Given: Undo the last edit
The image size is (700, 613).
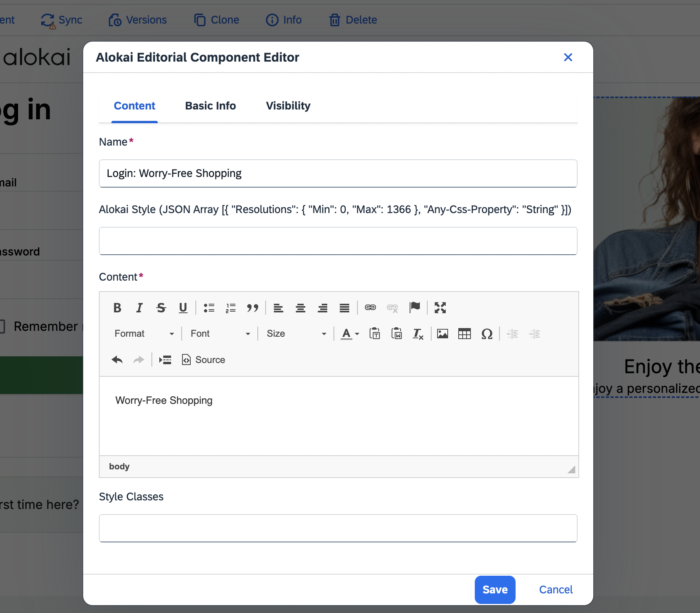Looking at the screenshot, I should (117, 359).
